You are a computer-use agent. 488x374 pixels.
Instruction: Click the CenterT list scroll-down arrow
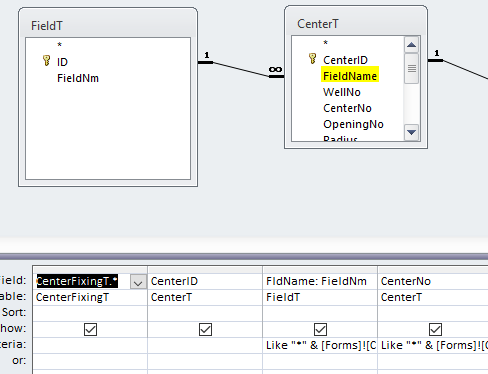pos(411,132)
